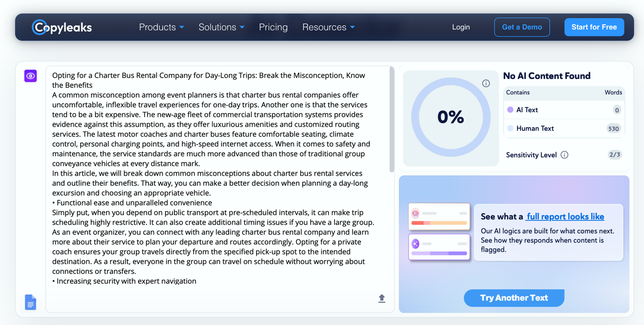Click the text box vertical scrollbar
This screenshot has height=325, width=644.
click(x=392, y=120)
